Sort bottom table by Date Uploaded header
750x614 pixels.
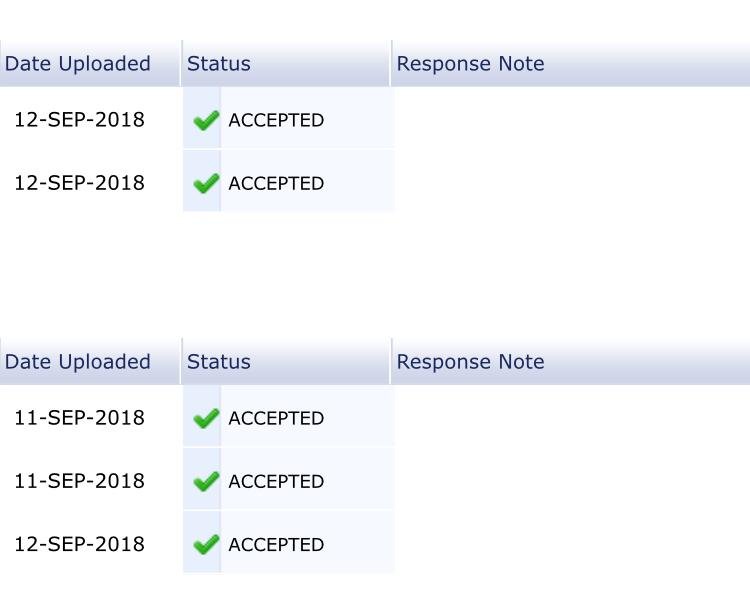77,362
